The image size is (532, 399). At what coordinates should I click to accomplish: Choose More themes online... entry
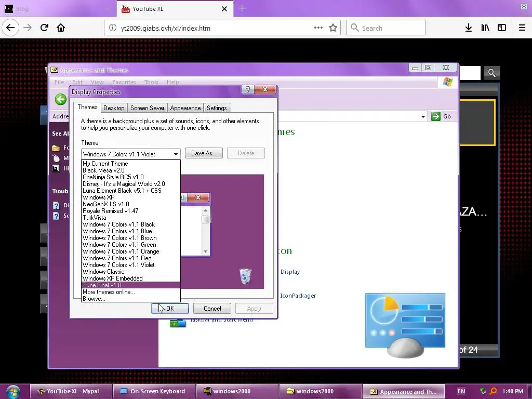(131, 292)
